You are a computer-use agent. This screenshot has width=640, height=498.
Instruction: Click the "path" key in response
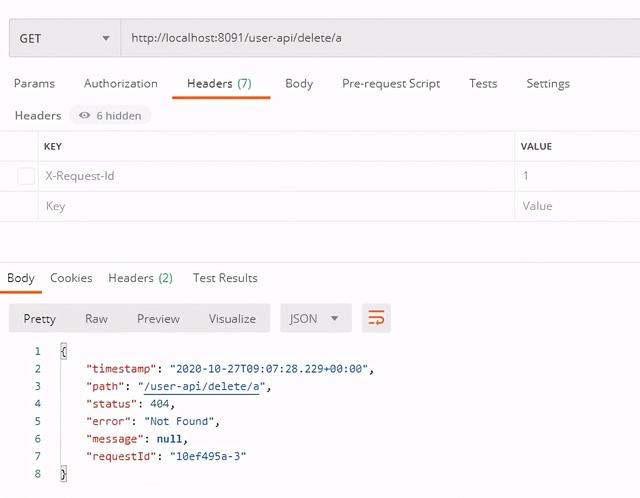pyautogui.click(x=105, y=387)
